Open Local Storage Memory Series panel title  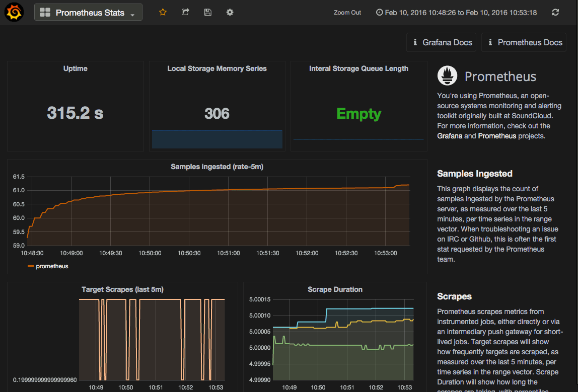point(217,68)
